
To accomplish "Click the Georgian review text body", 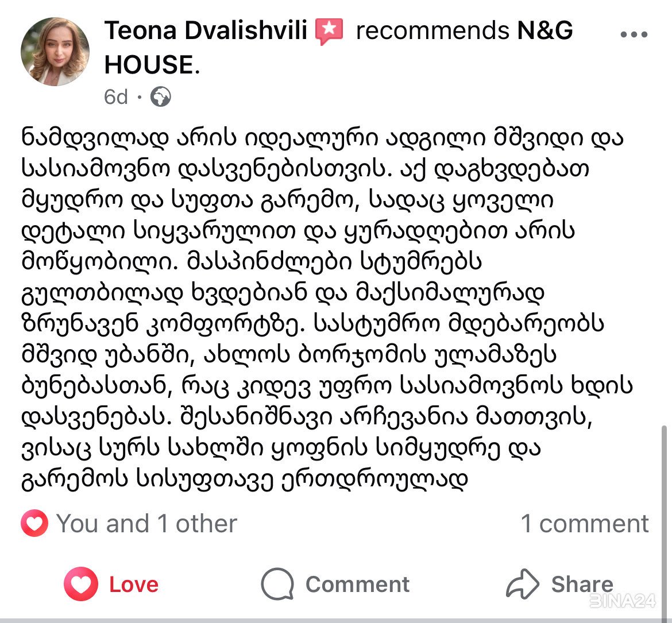I will click(327, 308).
